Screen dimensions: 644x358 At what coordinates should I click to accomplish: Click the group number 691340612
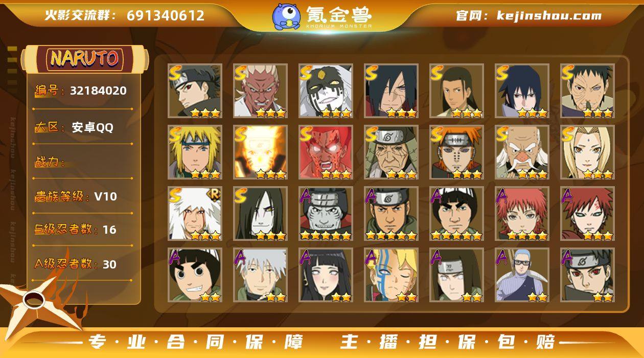[x=166, y=15]
